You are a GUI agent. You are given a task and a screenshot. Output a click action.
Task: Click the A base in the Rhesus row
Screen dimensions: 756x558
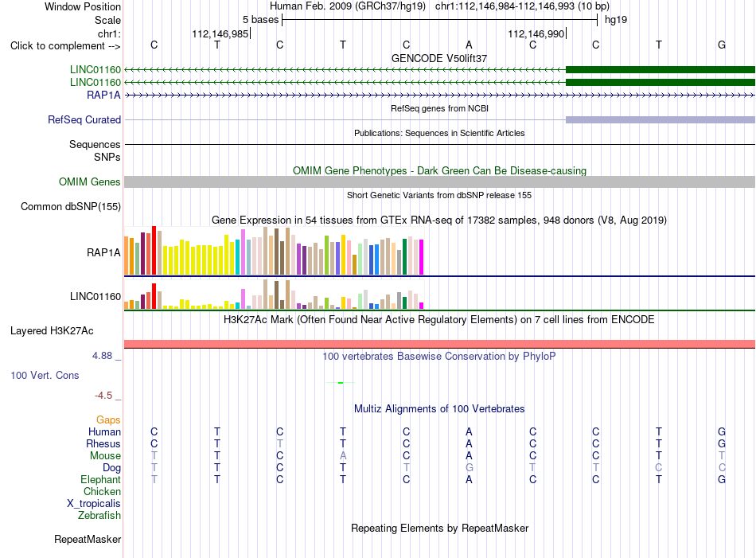tap(469, 443)
